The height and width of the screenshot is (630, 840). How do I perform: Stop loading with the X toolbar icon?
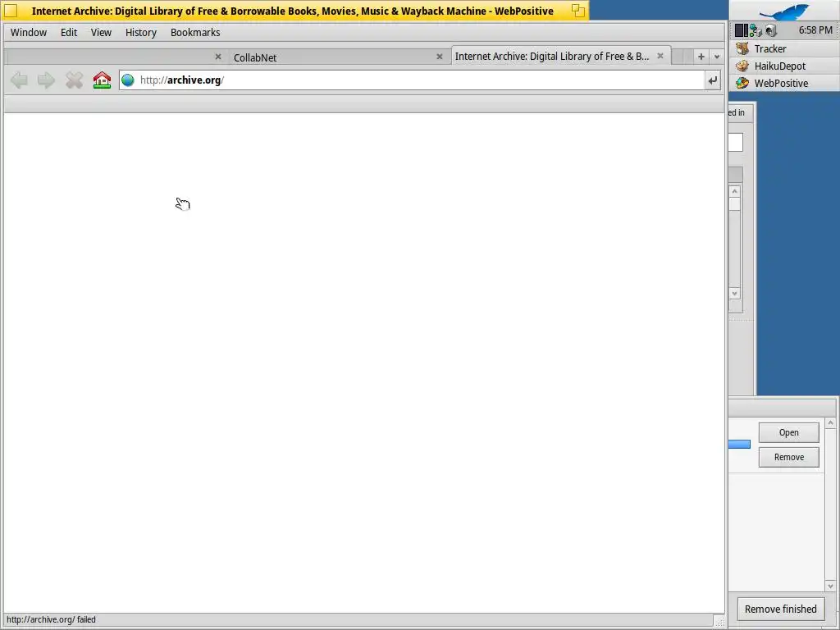[74, 80]
